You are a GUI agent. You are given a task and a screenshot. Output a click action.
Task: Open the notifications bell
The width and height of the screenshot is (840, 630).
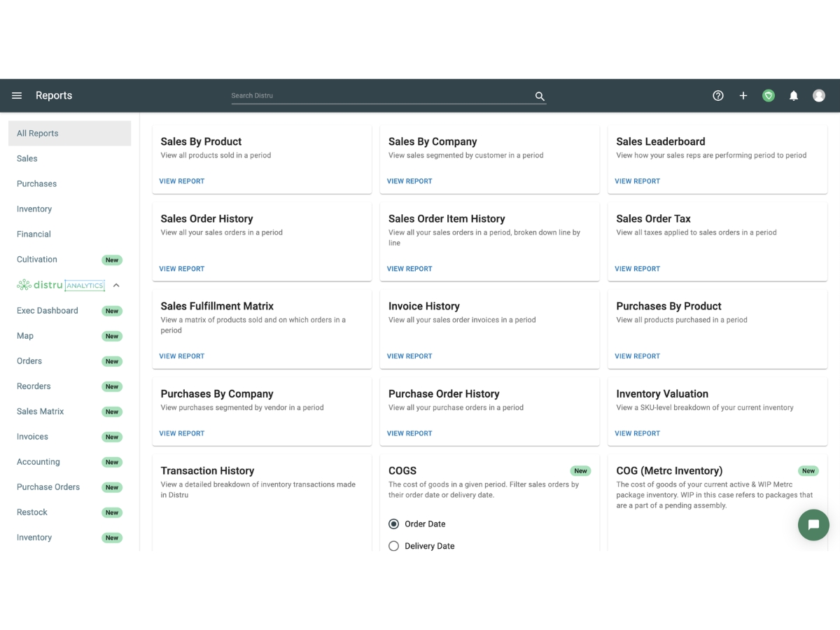pos(794,96)
